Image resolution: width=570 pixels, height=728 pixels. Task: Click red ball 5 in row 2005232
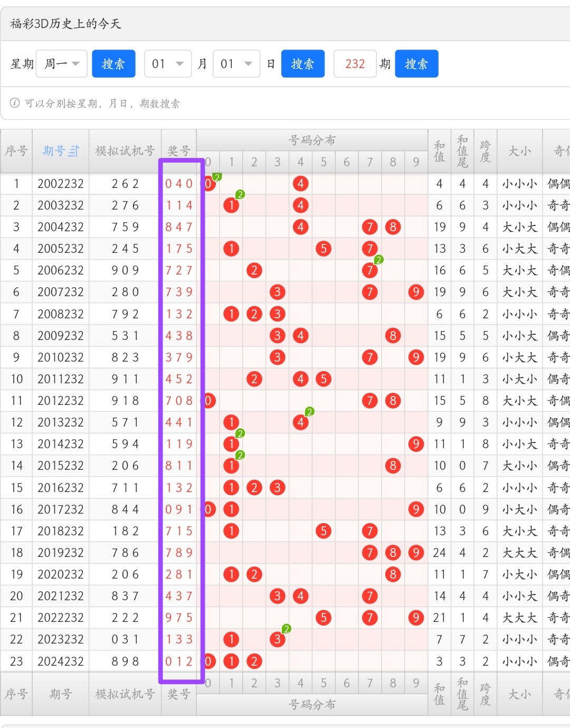(x=324, y=249)
